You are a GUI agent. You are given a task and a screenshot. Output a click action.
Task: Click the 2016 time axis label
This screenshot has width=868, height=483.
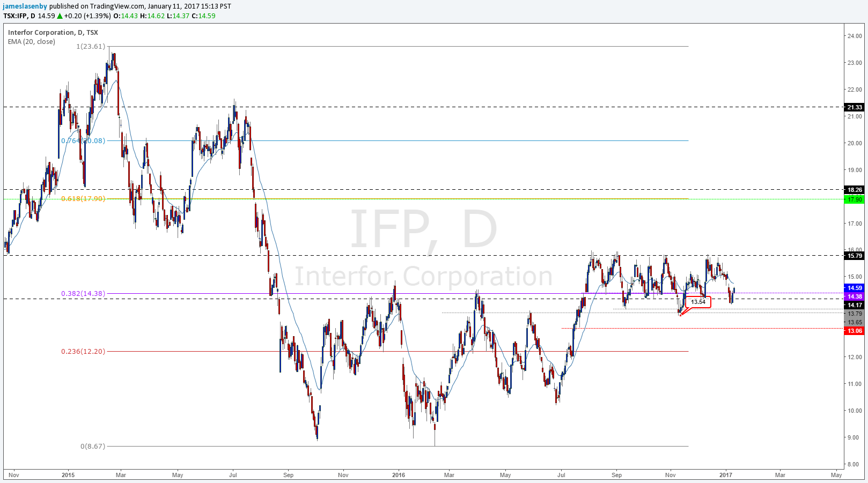(399, 475)
